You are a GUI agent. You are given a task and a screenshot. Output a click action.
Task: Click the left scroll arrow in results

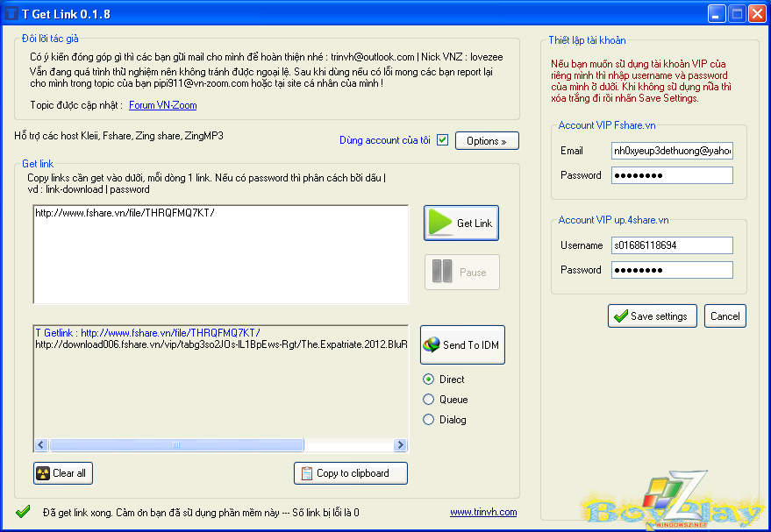[41, 445]
